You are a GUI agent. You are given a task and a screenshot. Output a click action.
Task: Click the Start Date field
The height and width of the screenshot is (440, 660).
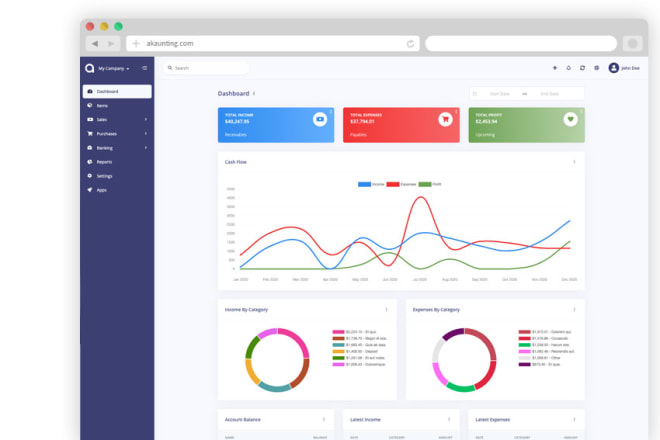point(500,93)
